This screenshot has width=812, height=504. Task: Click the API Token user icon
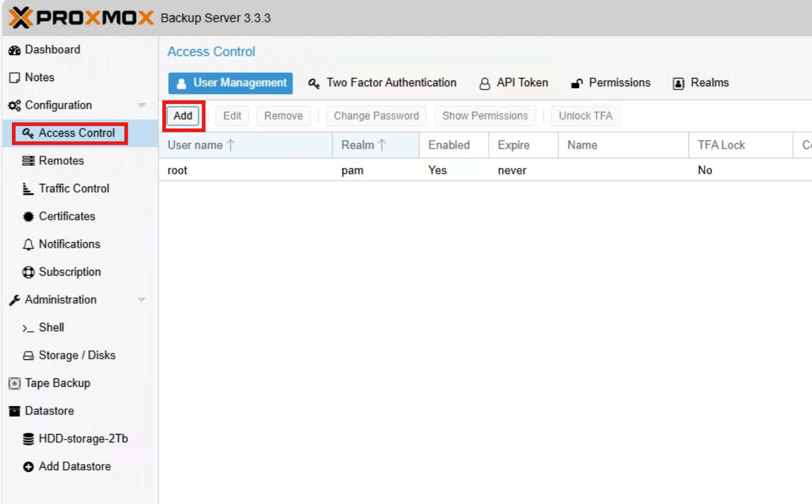(484, 83)
